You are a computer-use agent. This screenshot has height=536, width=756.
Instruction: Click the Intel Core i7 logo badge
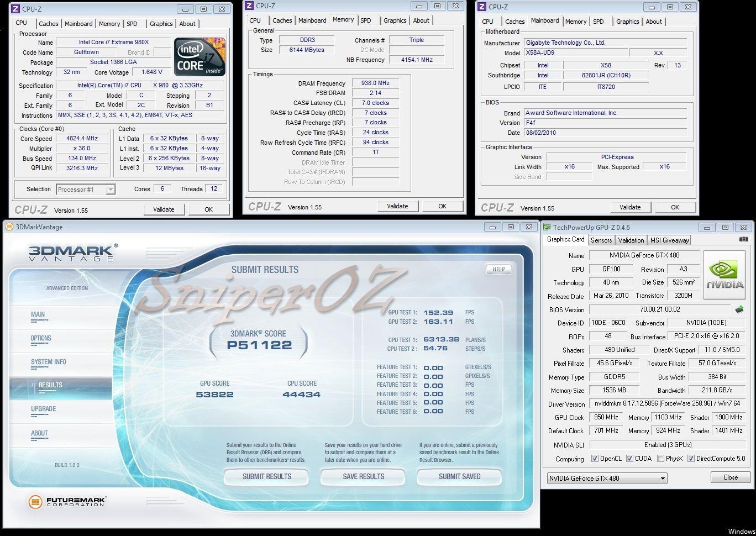tap(200, 56)
